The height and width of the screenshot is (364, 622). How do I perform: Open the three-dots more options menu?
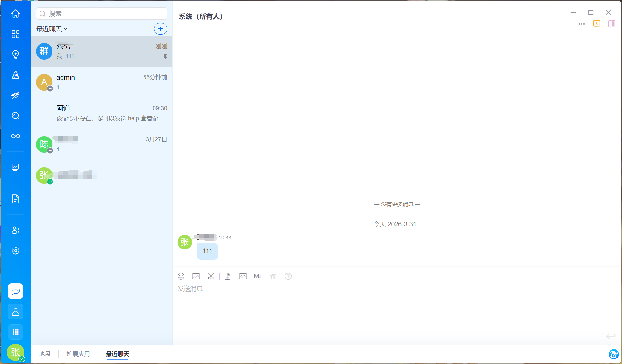(582, 24)
